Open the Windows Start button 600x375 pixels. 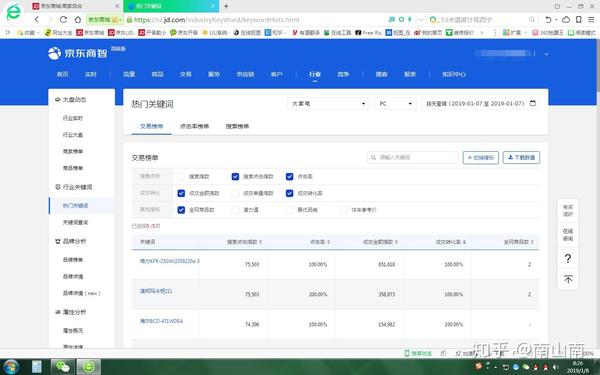[11, 367]
